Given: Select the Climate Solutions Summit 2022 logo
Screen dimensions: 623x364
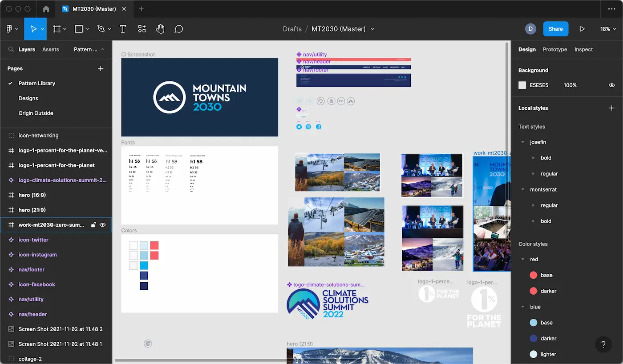Looking at the screenshot, I should click(x=328, y=304).
